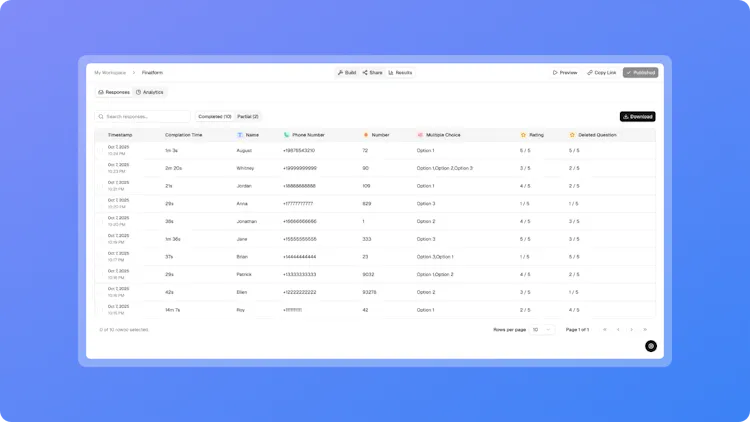Viewport: 750px width, 422px height.
Task: Click the Published status button
Action: click(x=640, y=73)
